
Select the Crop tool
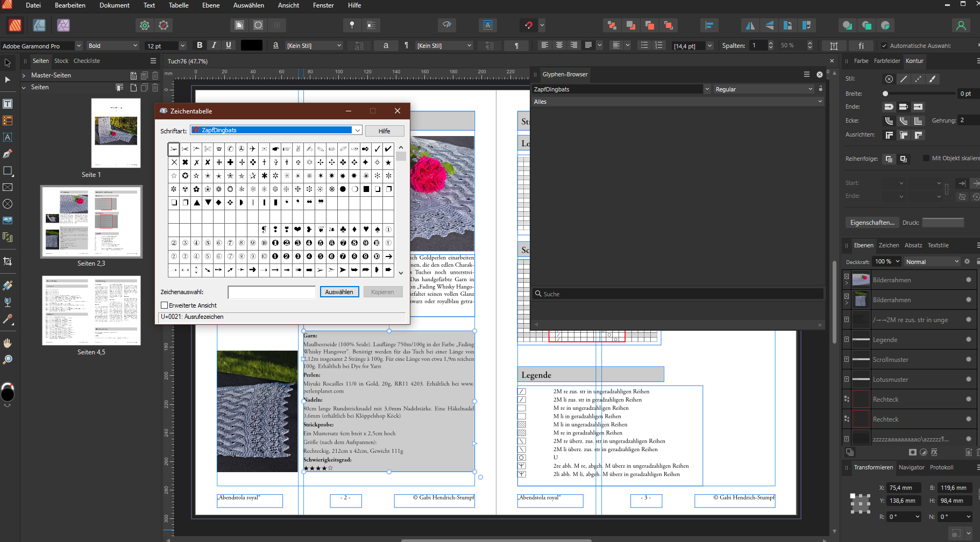pyautogui.click(x=8, y=261)
